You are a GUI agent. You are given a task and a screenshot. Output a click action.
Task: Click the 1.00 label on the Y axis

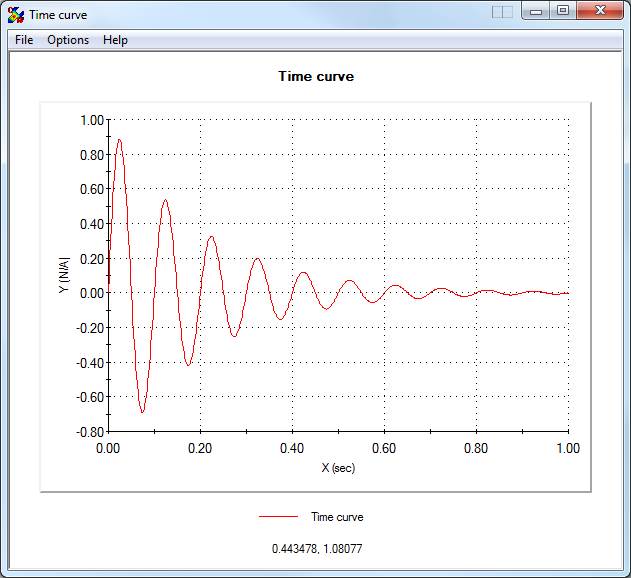[91, 120]
